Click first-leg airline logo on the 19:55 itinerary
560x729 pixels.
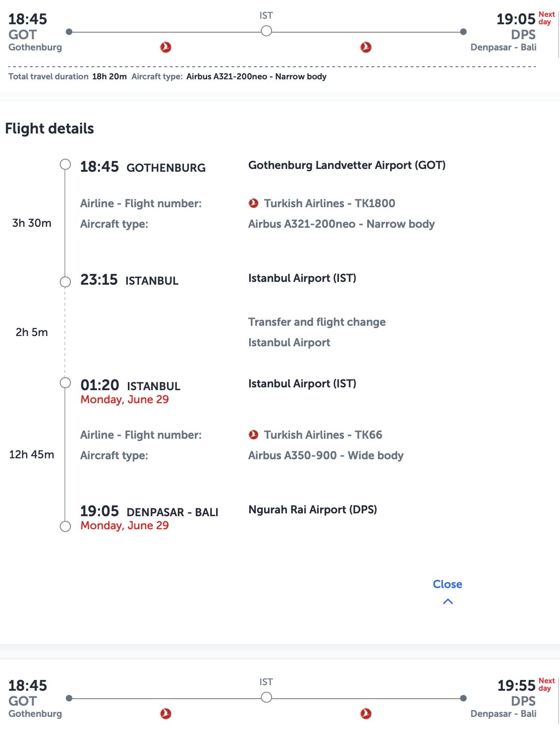(166, 714)
